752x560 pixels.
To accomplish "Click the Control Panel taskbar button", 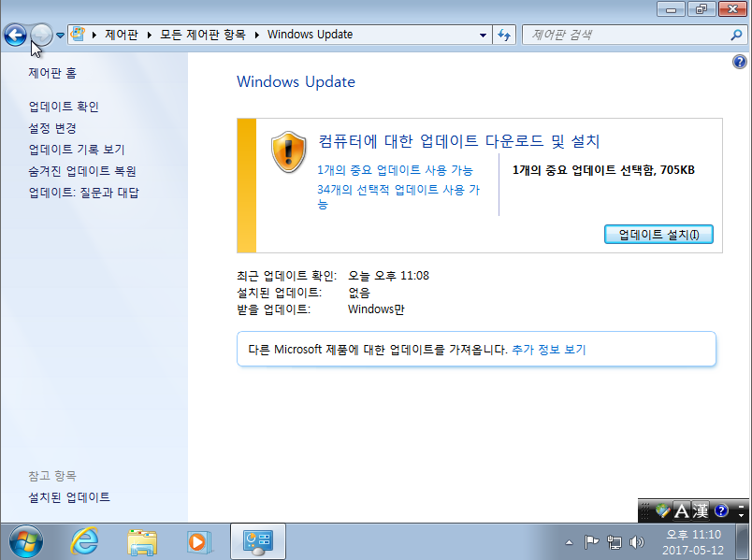I will pyautogui.click(x=258, y=542).
